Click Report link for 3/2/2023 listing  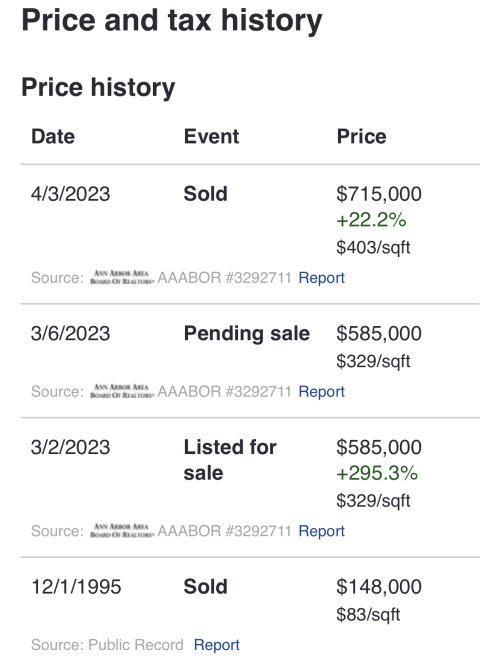point(321,531)
